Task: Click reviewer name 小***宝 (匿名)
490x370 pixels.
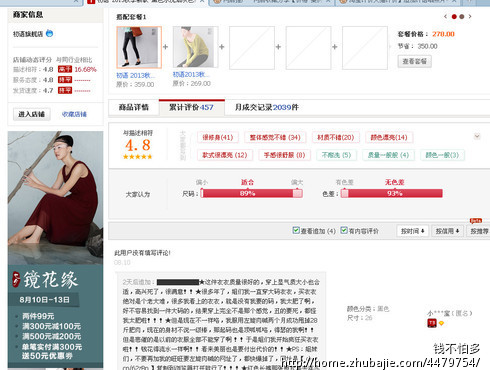Action: (x=450, y=313)
